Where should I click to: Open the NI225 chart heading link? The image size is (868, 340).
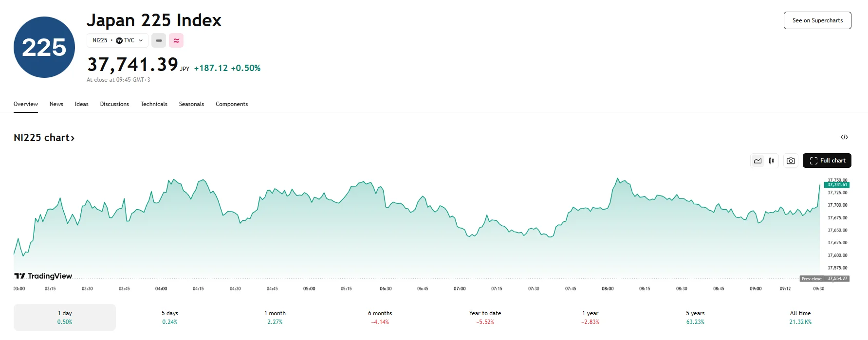(x=44, y=138)
